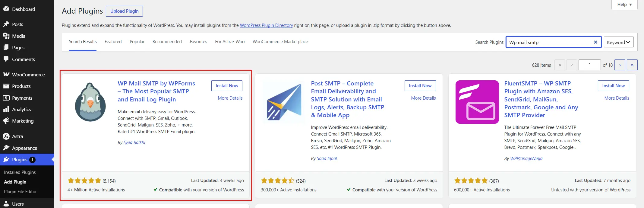Click WP Mail SMTP five-star rating
The height and width of the screenshot is (208, 644).
click(x=84, y=181)
